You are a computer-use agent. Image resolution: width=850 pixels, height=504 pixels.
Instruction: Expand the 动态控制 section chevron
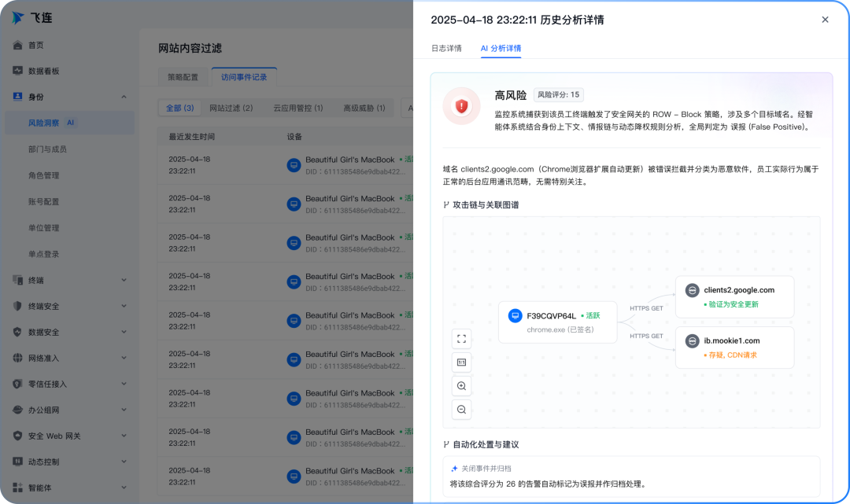pos(124,462)
